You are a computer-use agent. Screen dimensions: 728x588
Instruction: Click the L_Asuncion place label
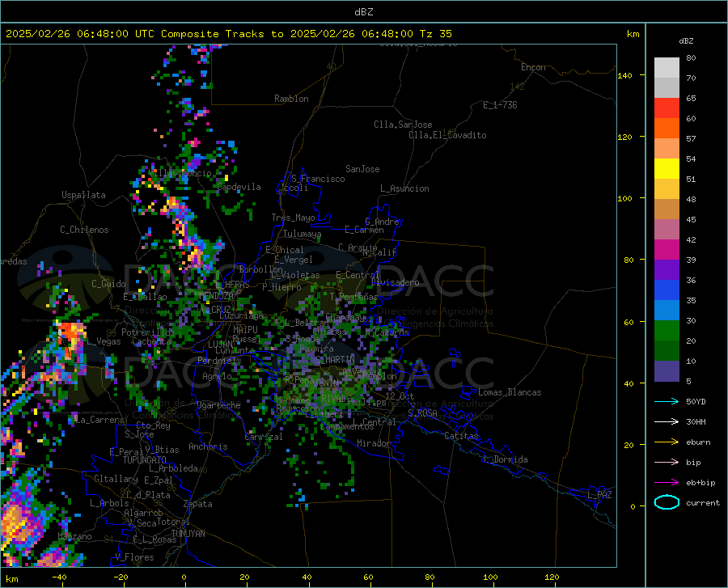pyautogui.click(x=404, y=188)
